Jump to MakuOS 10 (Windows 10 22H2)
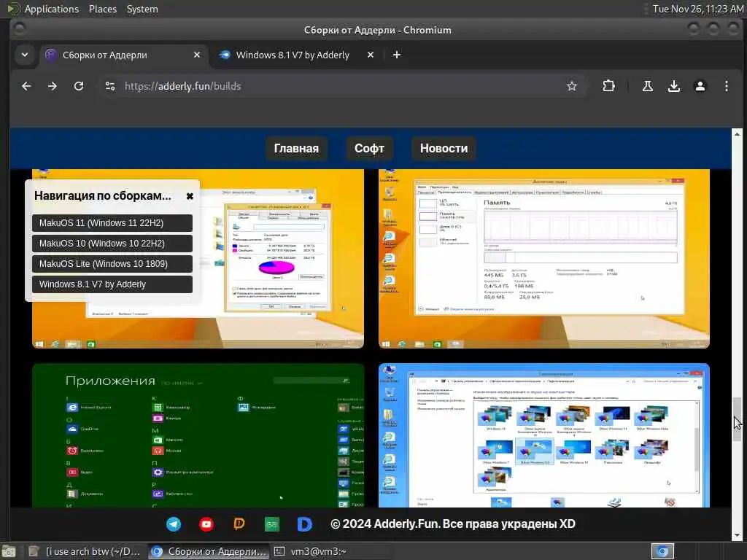The height and width of the screenshot is (560, 747). [112, 244]
